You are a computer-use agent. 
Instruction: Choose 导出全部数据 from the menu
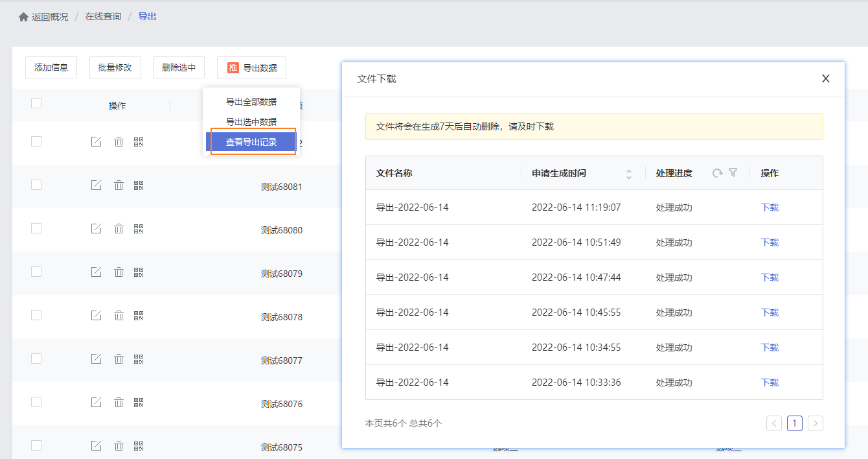click(x=251, y=102)
